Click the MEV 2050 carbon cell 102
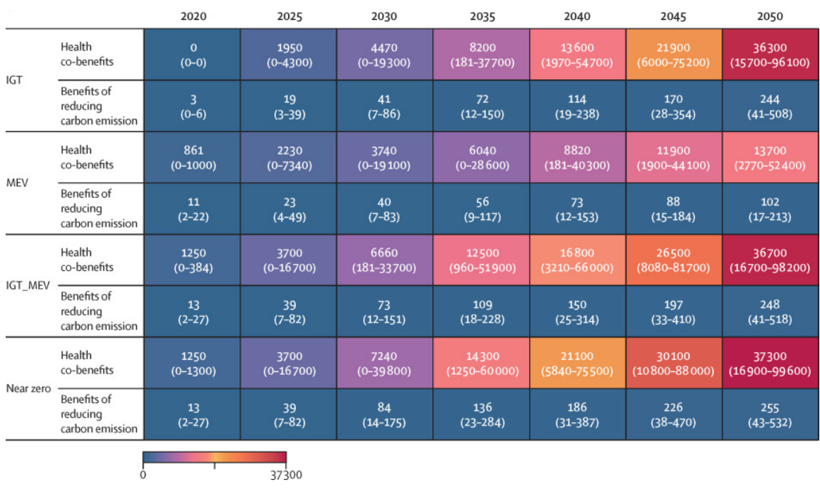This screenshot has width=820, height=504. [x=771, y=209]
